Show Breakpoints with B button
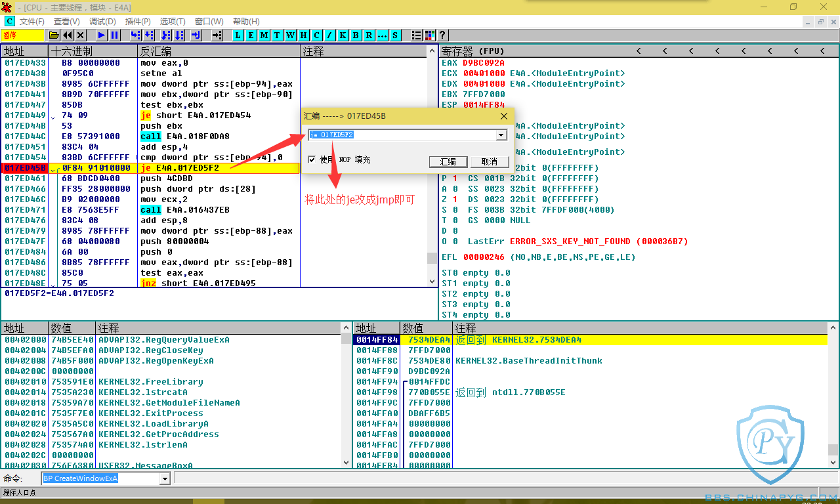The image size is (840, 504). pos(356,35)
